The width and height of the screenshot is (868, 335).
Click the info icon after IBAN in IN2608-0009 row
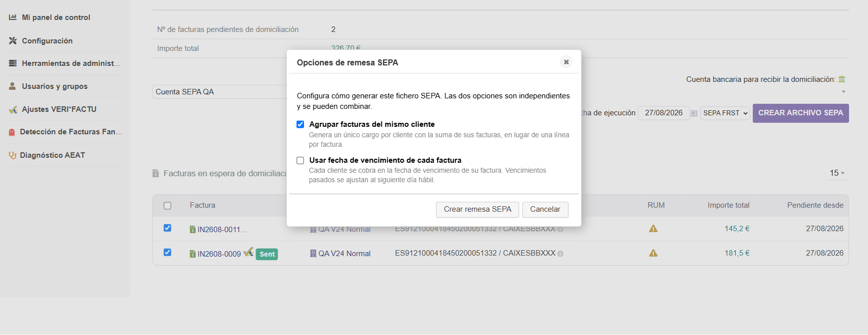(560, 254)
